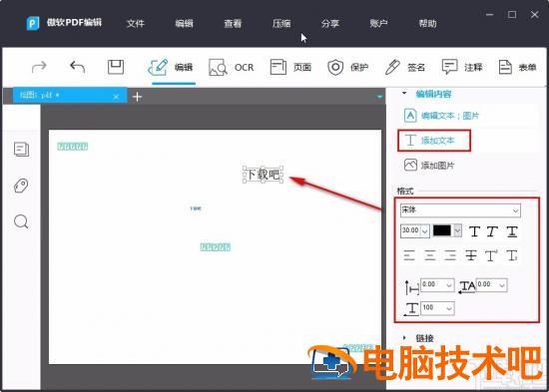
Task: Toggle strikethrough text formatting
Action: click(471, 256)
